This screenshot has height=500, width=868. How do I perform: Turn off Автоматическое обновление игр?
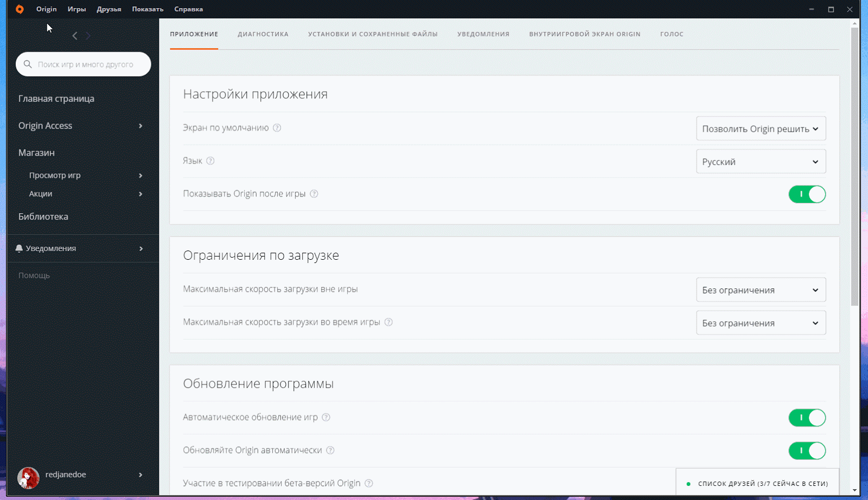(807, 418)
